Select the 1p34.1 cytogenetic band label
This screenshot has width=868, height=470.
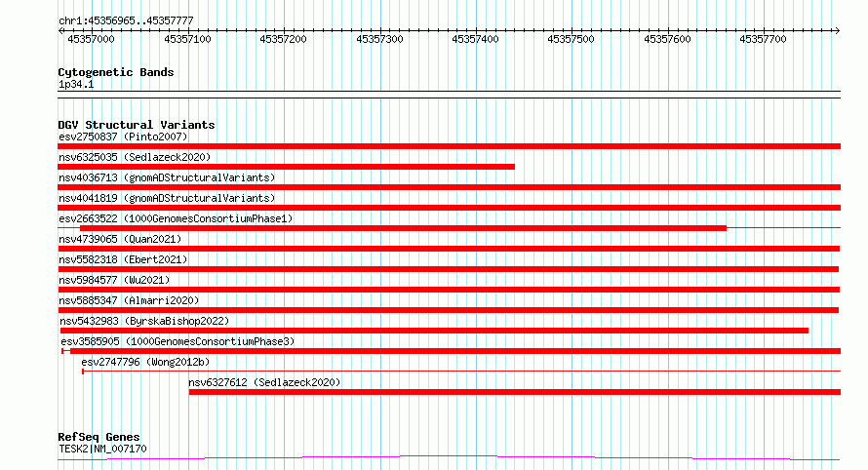coord(76,84)
